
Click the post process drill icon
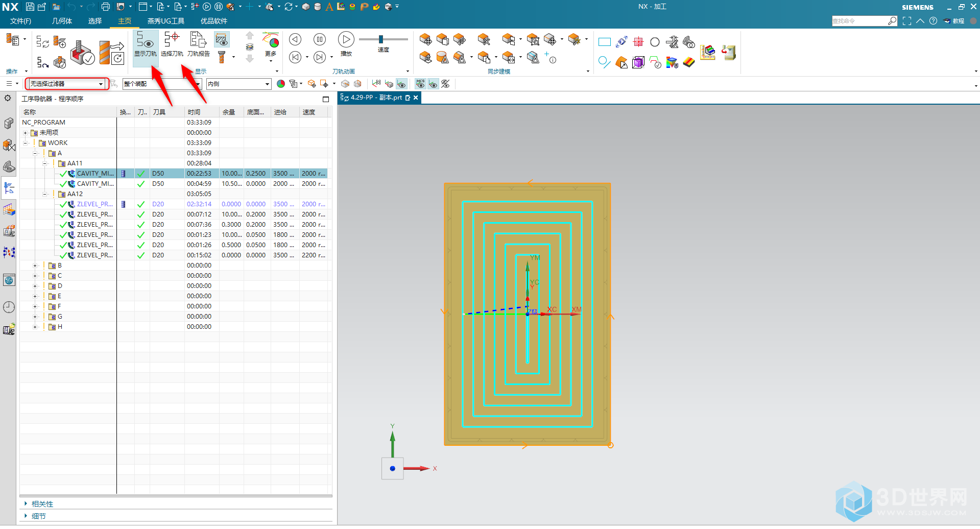tap(111, 53)
